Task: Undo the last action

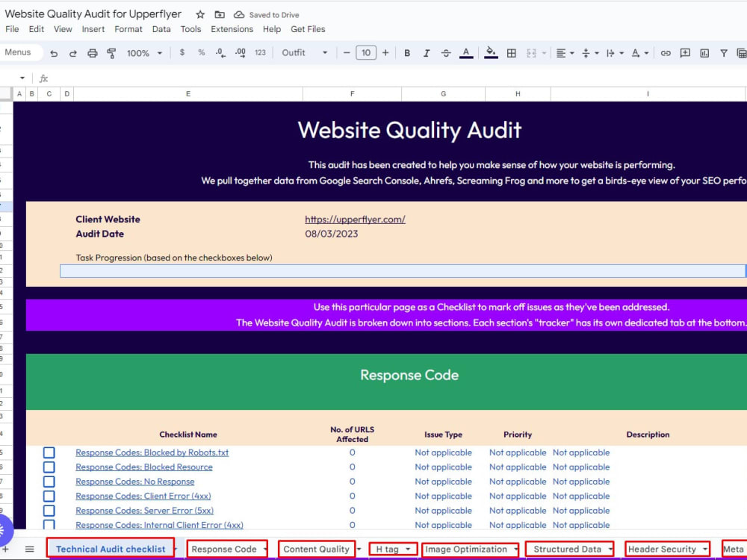Action: (x=54, y=53)
